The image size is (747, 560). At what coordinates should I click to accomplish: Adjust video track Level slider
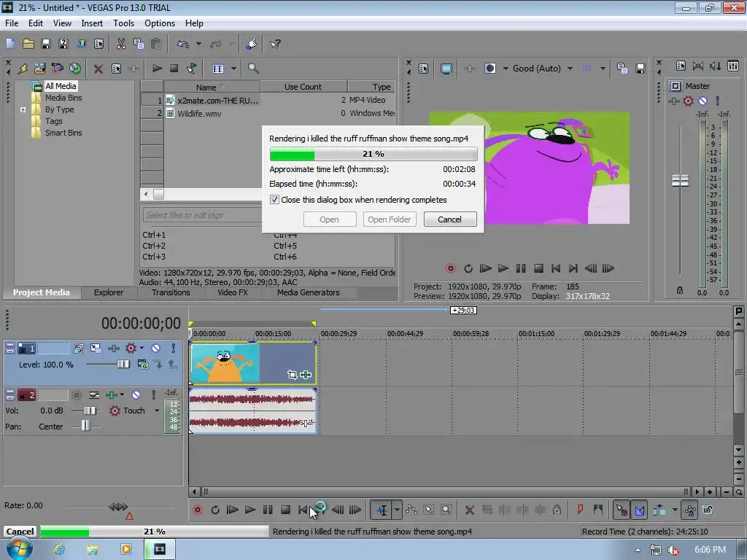pos(123,365)
